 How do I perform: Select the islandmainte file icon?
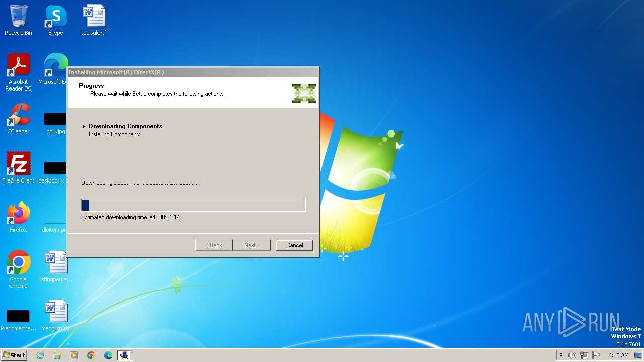point(18,321)
